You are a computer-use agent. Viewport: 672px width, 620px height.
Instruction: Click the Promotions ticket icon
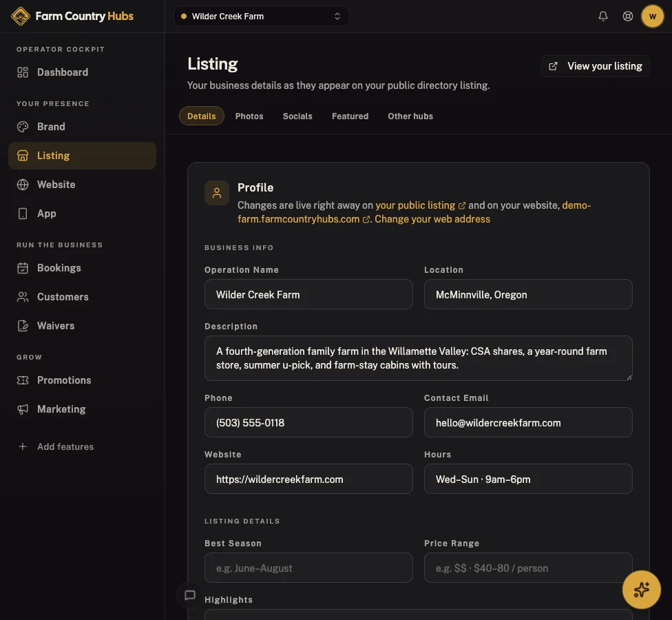click(23, 380)
